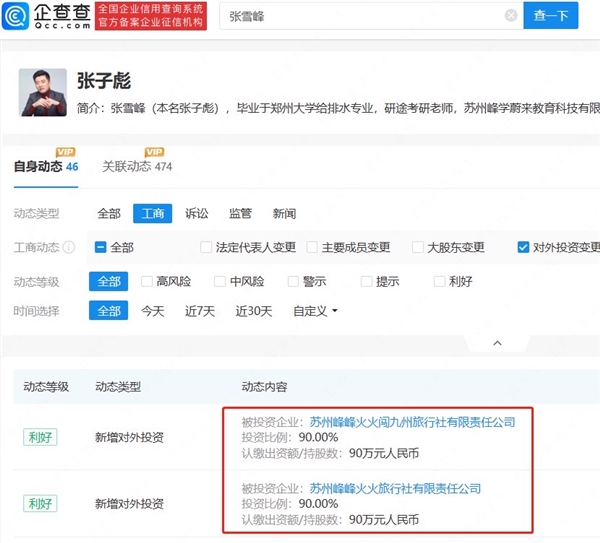The width and height of the screenshot is (600, 543).
Task: Select the 监管 dynamic type filter
Action: [240, 214]
